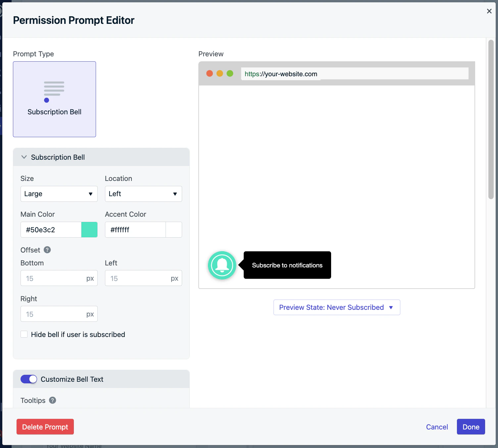Click the Done button
Image resolution: width=498 pixels, height=448 pixels.
coord(471,427)
